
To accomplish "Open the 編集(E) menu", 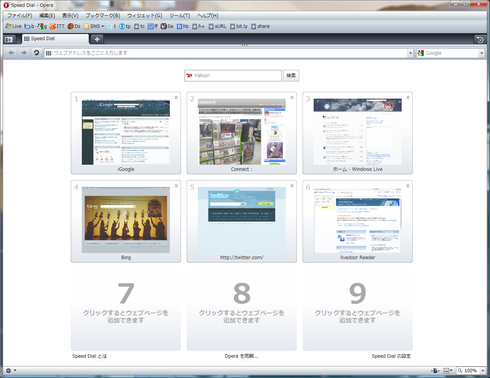I will click(47, 16).
